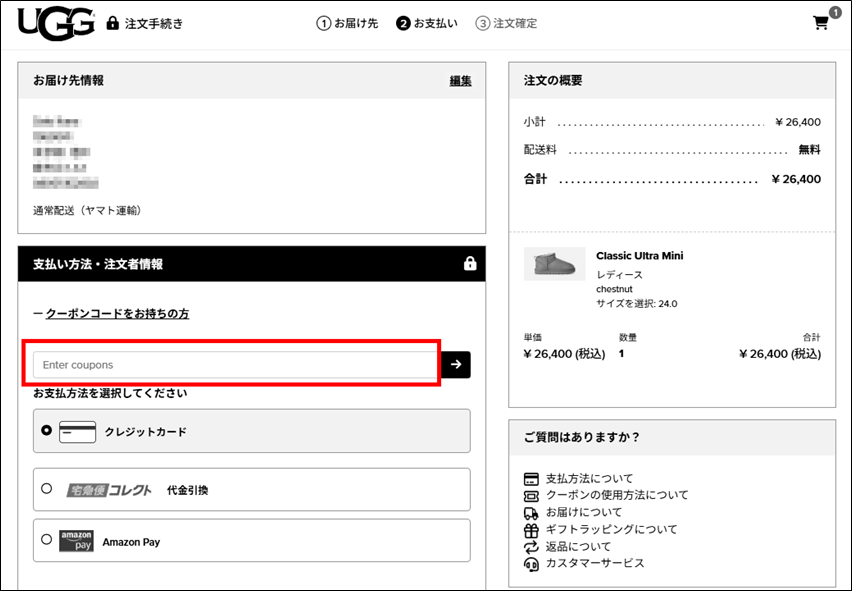This screenshot has height=591, width=852.
Task: Select the Amazon Pay radio button
Action: point(47,539)
